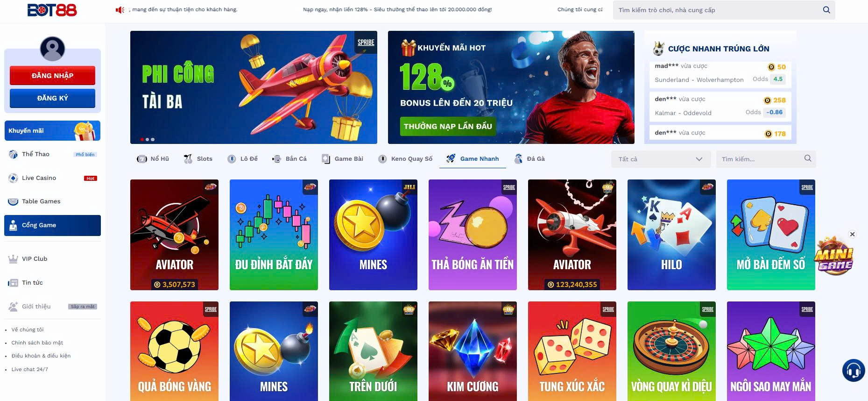Viewport: 868px width, 401px height.
Task: Expand the Tất cả provider dropdown
Action: click(x=661, y=159)
